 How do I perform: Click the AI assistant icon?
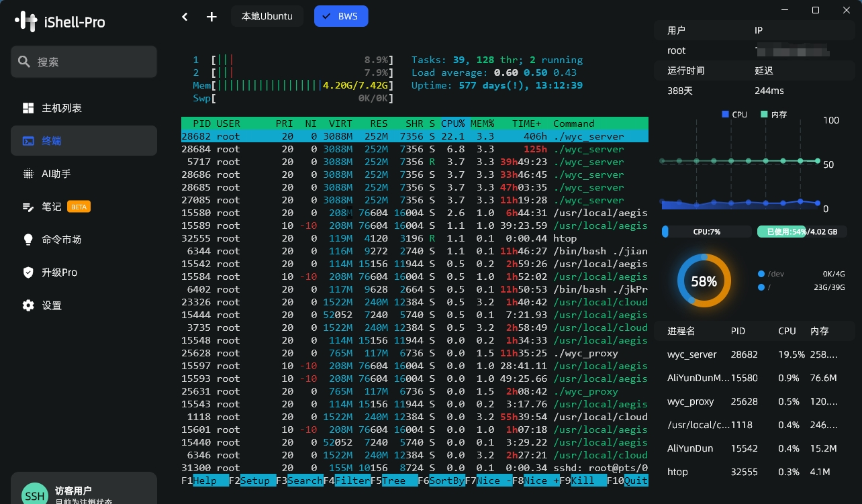(28, 174)
